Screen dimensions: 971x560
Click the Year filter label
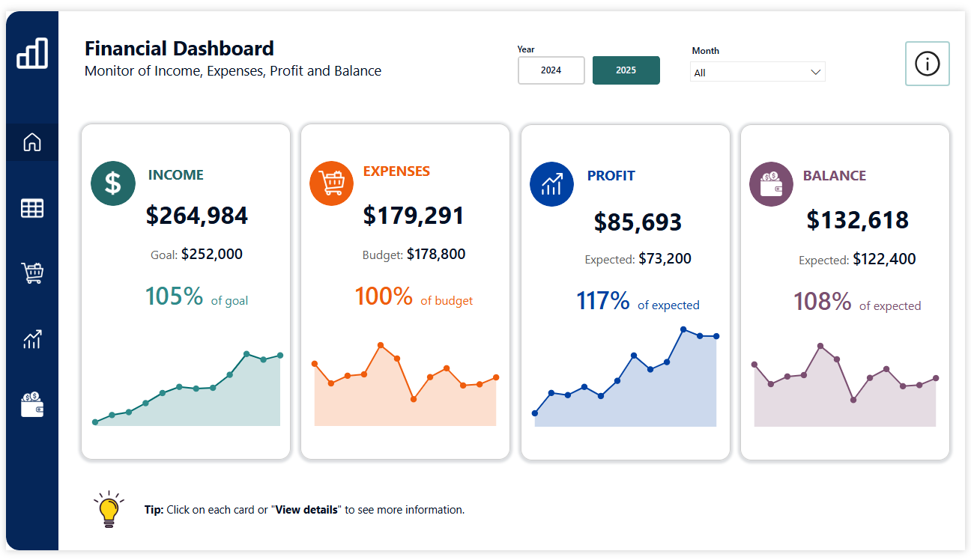[x=526, y=49]
